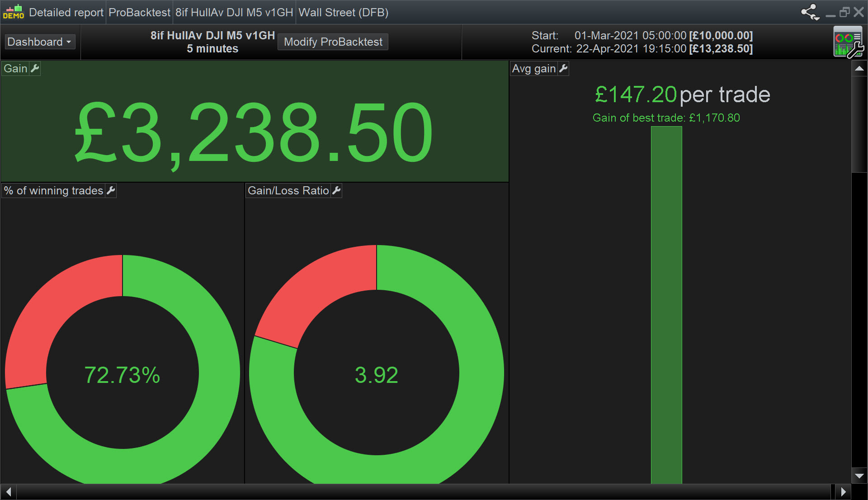The height and width of the screenshot is (500, 868).
Task: Open the Dashboard dropdown
Action: (40, 42)
